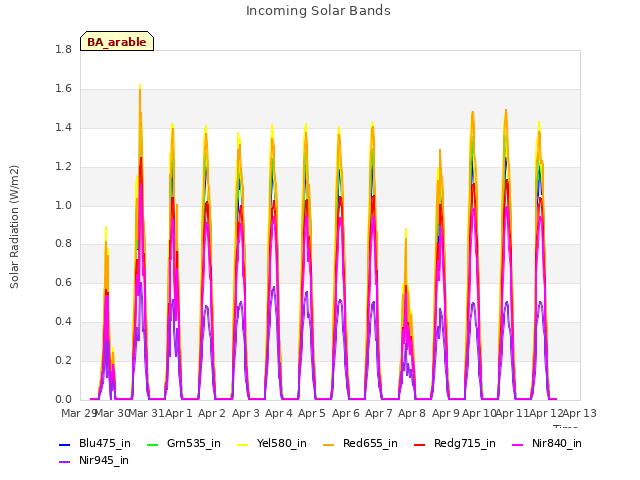
Task: Click the Mar 31 x-axis tick label
Action: [x=146, y=413]
